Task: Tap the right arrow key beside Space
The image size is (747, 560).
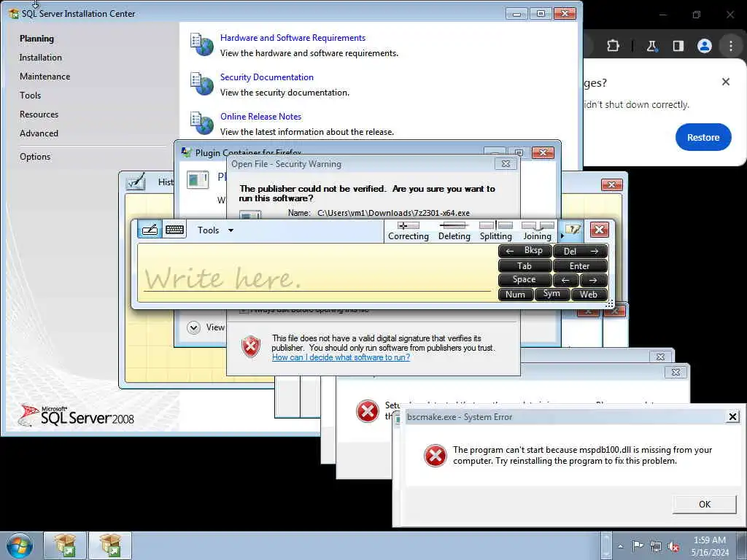Action: [x=594, y=280]
